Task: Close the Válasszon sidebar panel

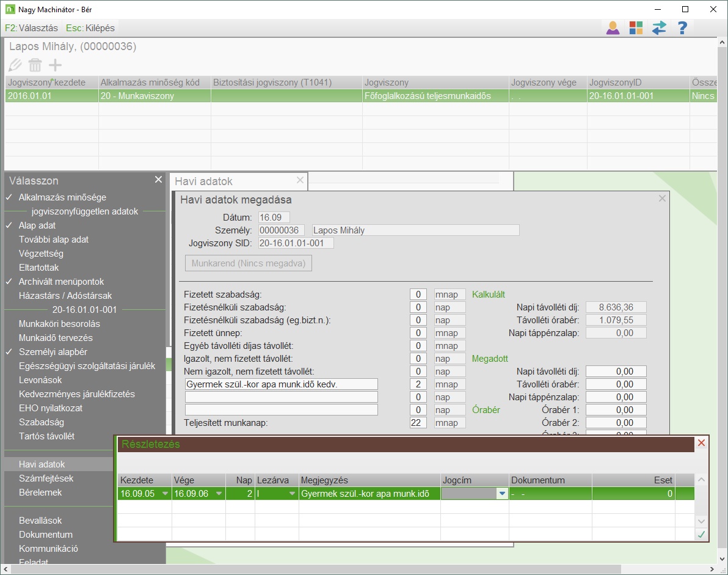Action: 158,180
